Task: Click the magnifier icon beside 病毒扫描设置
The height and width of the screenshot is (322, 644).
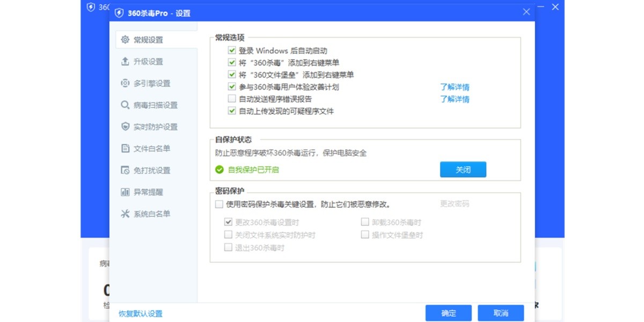Action: (125, 105)
